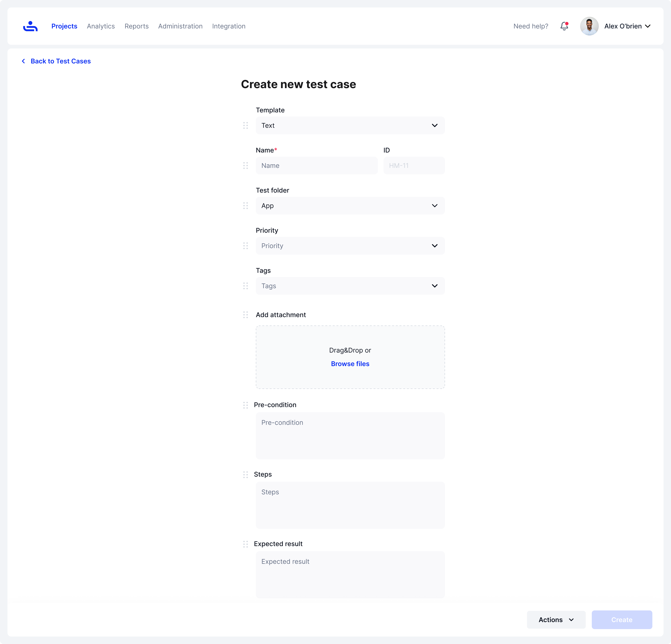Open the Actions button menu
671x644 pixels.
(556, 620)
